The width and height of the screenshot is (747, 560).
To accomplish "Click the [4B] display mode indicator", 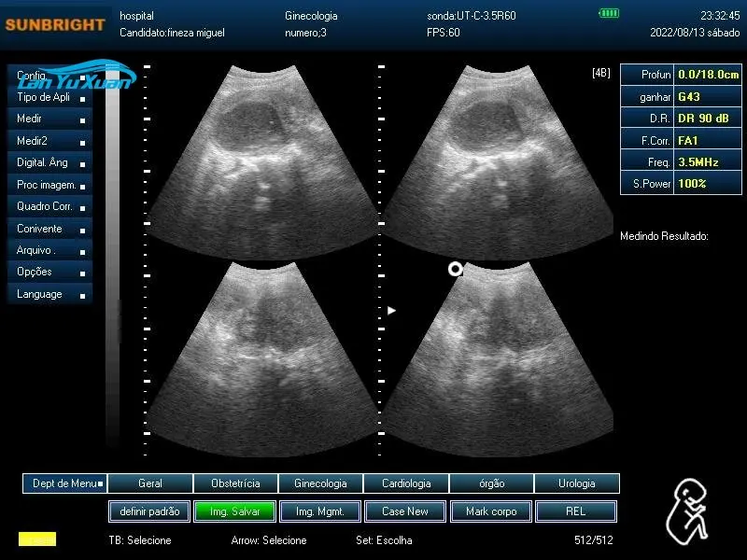I will pyautogui.click(x=601, y=73).
